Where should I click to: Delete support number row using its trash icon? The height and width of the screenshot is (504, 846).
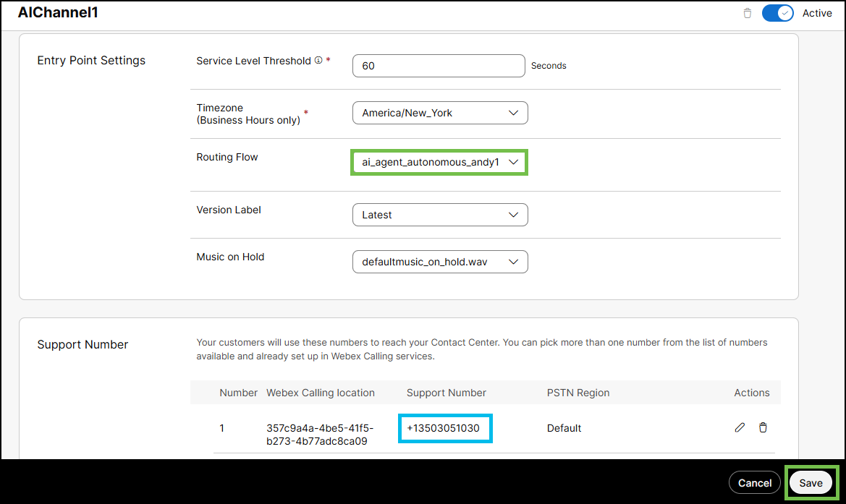coord(763,427)
